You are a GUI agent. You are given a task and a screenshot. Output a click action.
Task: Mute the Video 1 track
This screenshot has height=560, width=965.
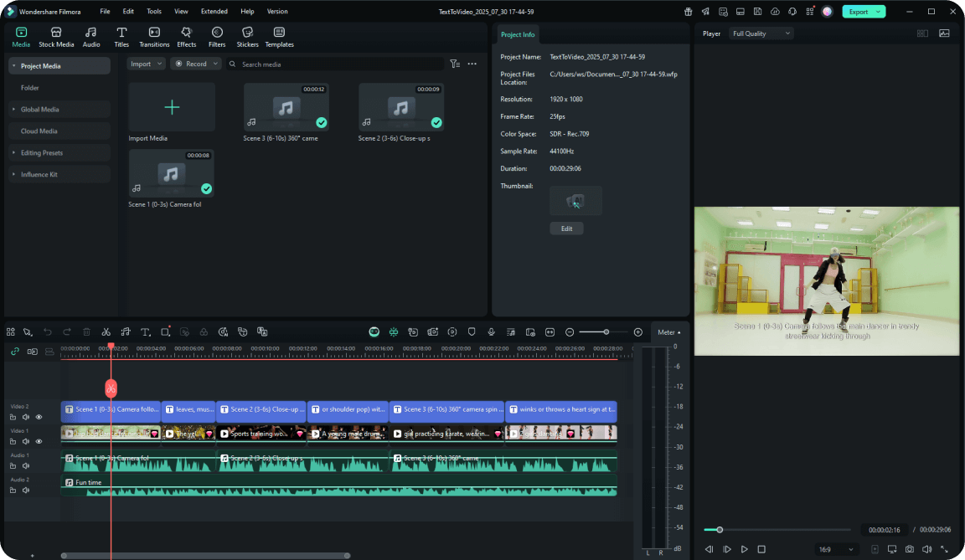[26, 441]
